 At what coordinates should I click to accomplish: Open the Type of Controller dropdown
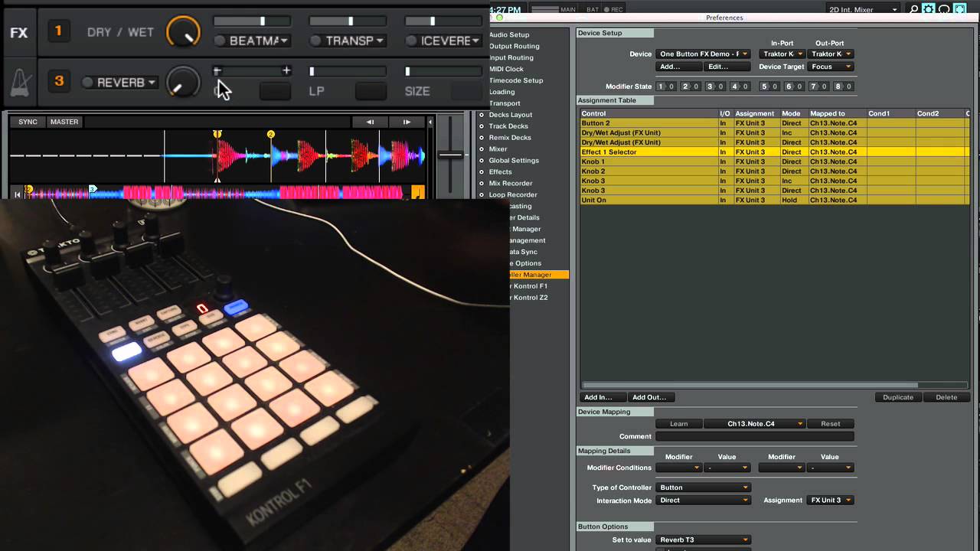[x=703, y=487]
